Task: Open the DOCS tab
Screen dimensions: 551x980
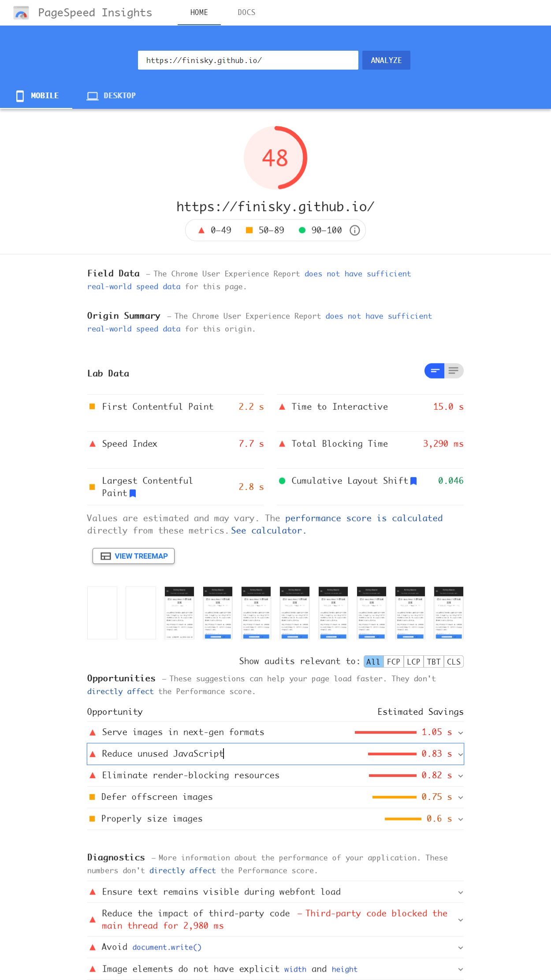Action: (246, 13)
